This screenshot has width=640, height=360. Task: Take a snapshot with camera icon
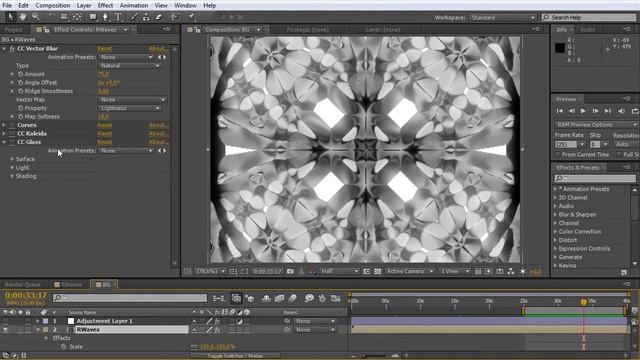pos(290,271)
